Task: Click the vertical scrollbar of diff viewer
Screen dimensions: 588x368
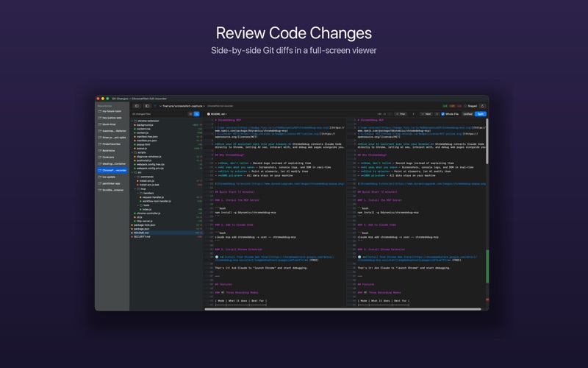Action: (487, 141)
